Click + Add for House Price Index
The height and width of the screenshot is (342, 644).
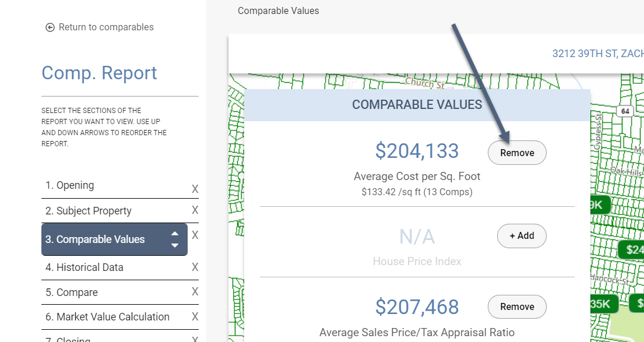tap(521, 235)
